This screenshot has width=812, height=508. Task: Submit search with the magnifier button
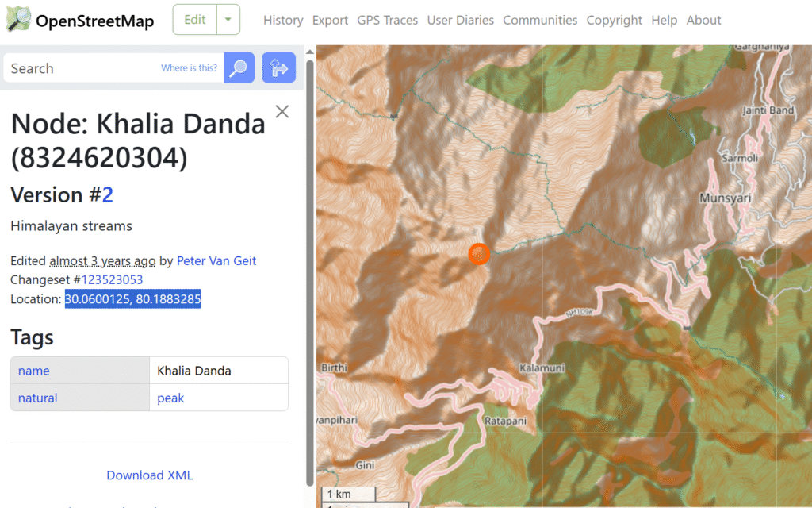pos(239,67)
